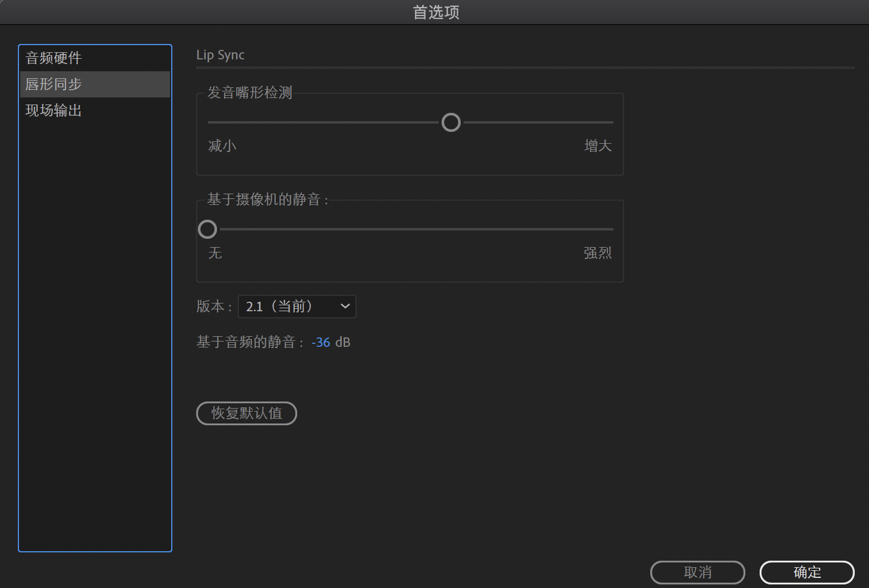
Task: Expand the 版本 dropdown showing 2.1(当前)
Action: [x=297, y=306]
